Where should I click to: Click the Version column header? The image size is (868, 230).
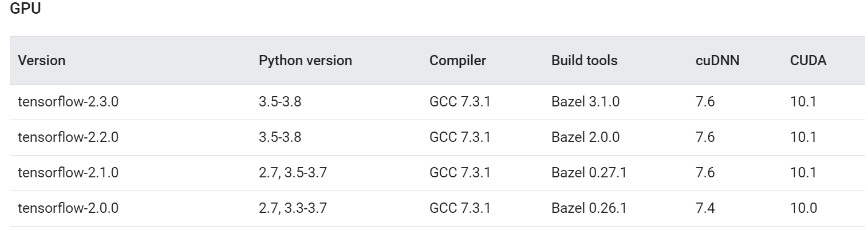coord(42,61)
